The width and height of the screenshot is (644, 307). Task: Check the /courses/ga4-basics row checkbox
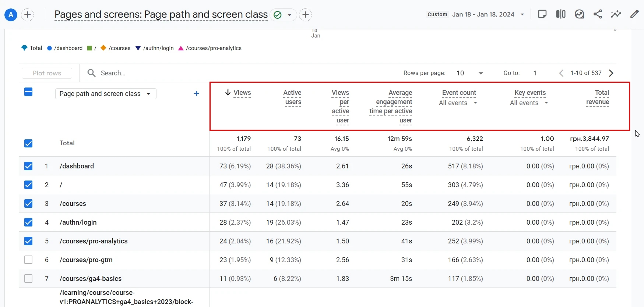pos(28,279)
